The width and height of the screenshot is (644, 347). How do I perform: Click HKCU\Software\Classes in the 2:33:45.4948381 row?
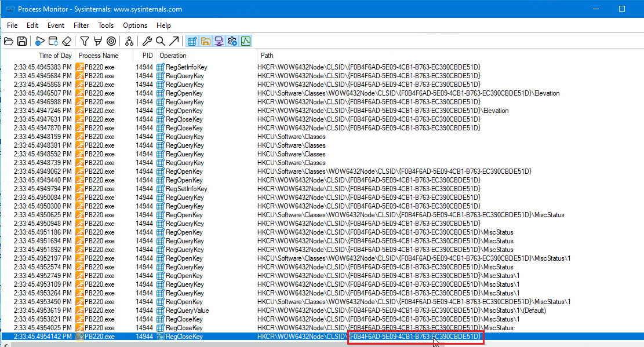tap(292, 145)
